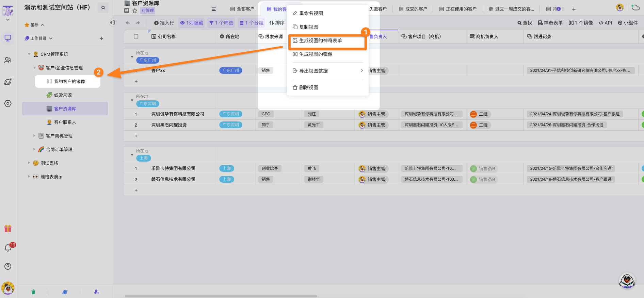This screenshot has width=644, height=298.
Task: Switch to the 成交的客户 view tab
Action: click(413, 9)
